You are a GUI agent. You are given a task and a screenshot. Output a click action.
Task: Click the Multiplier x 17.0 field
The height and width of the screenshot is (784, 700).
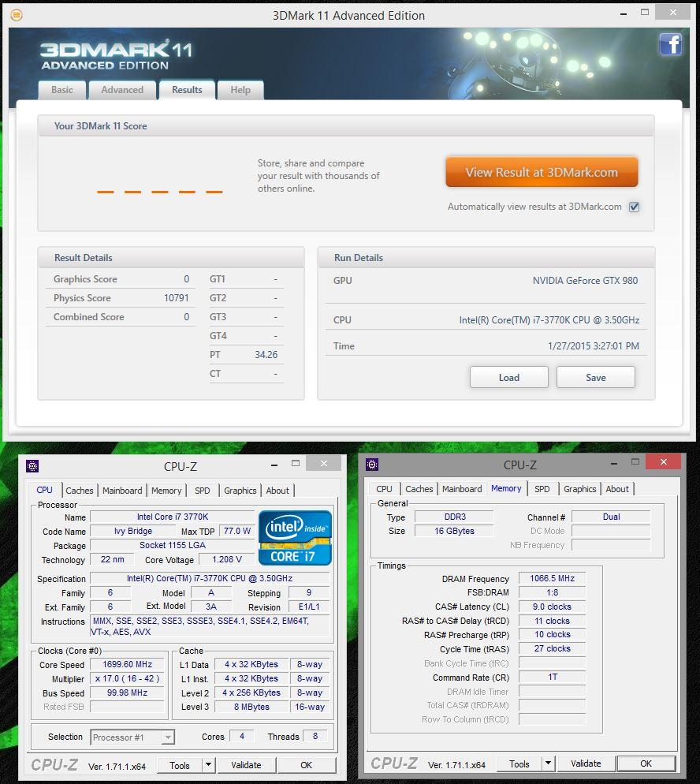point(128,678)
